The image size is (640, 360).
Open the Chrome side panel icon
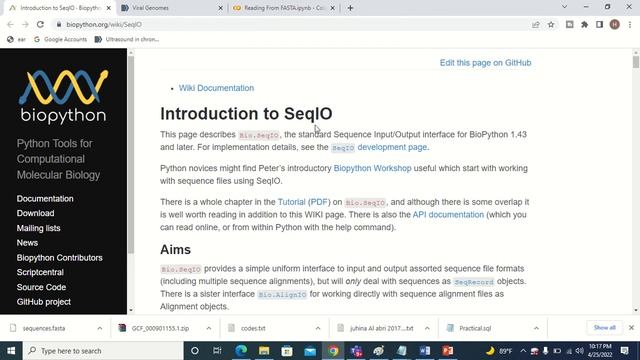pos(599,24)
